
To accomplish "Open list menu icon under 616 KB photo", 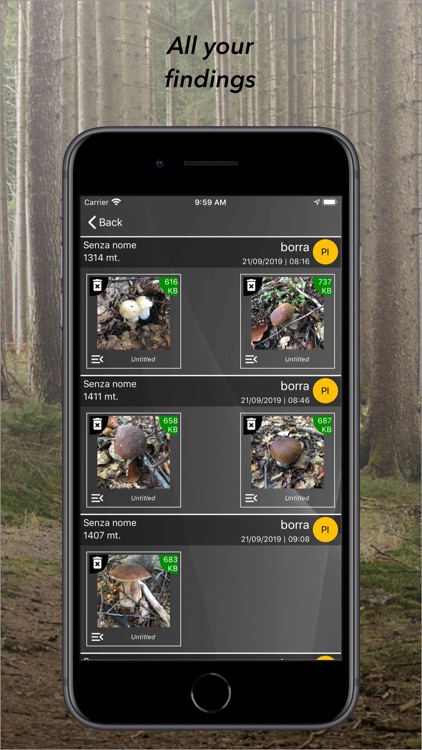I will [x=97, y=359].
